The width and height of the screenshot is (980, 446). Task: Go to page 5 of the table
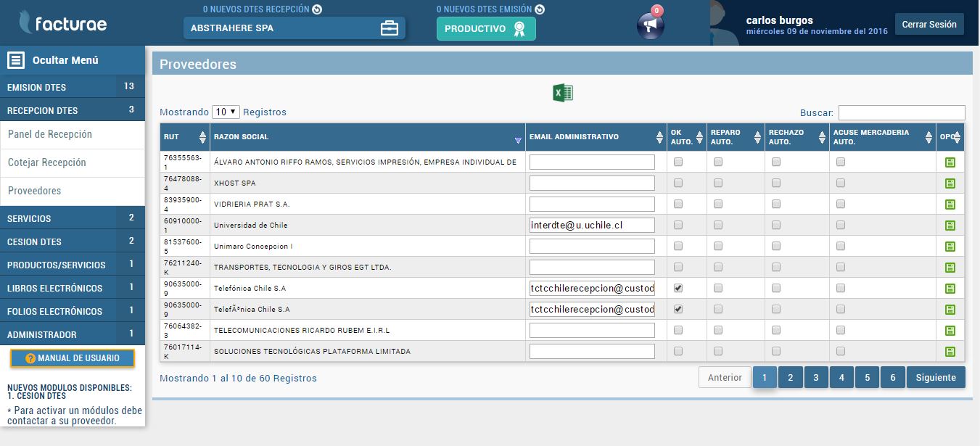point(868,378)
